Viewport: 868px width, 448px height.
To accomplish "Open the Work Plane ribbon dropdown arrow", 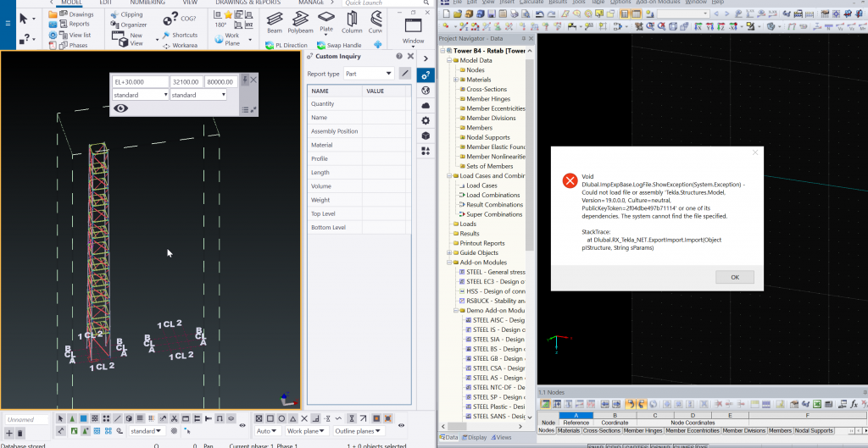I will pos(250,39).
